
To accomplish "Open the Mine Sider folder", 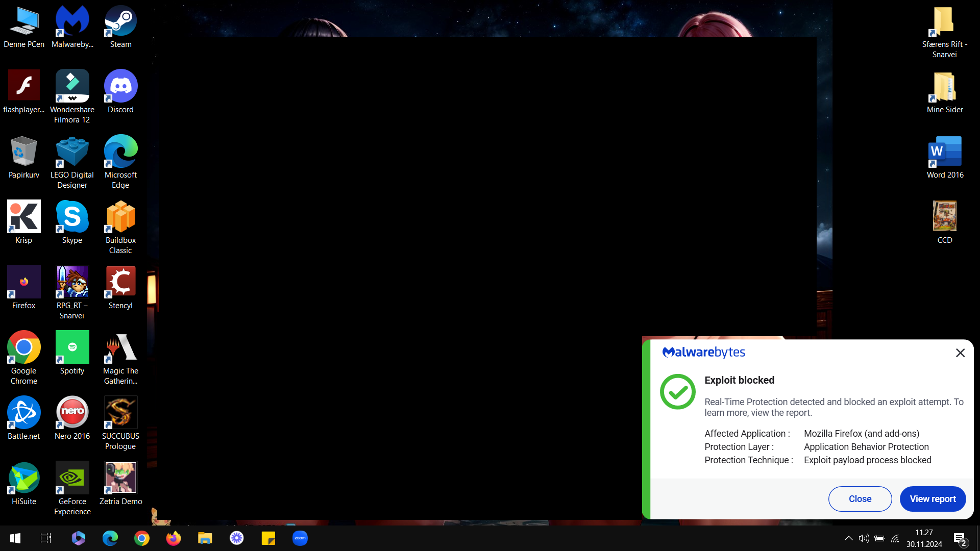I will click(945, 92).
